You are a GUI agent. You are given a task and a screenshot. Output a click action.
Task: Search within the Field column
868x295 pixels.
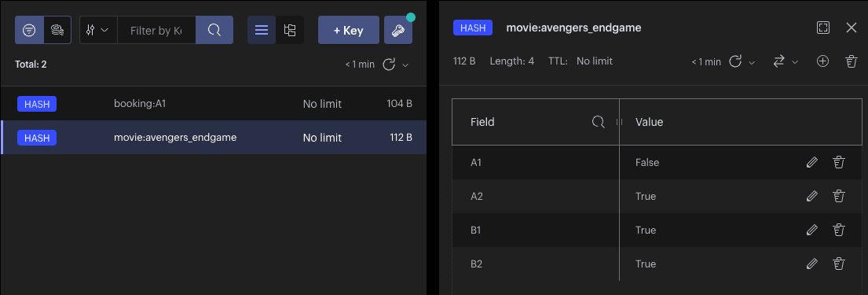pos(599,122)
